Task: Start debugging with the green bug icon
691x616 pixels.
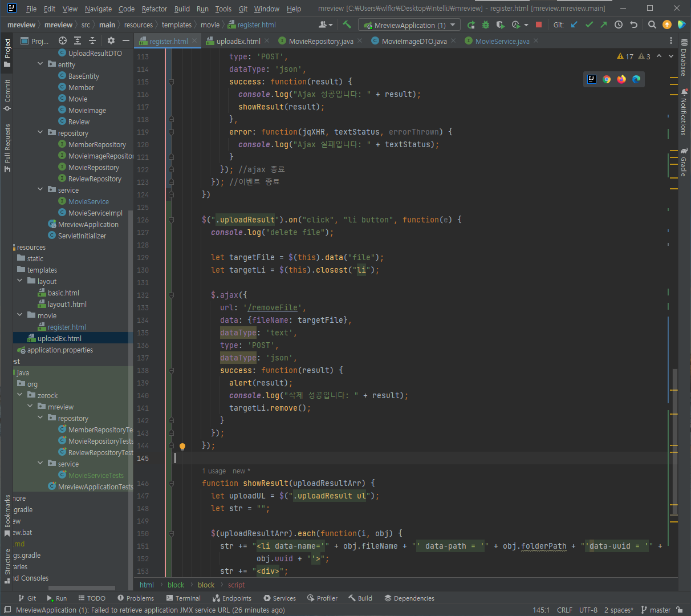Action: (486, 25)
